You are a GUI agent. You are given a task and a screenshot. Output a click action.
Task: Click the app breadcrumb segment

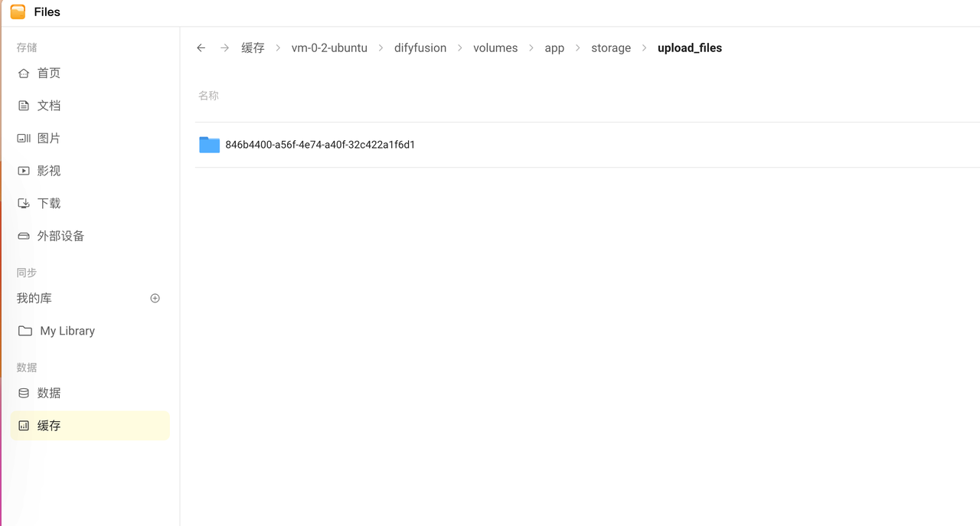click(x=554, y=47)
